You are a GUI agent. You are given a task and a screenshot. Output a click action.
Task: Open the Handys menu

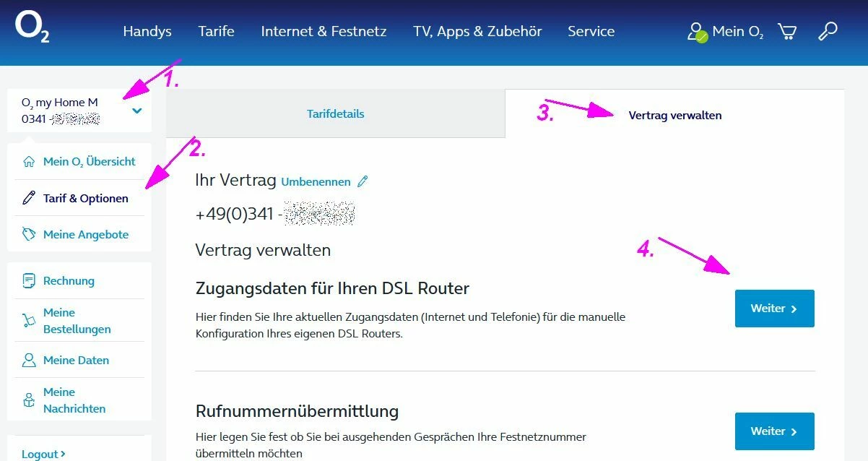(x=147, y=31)
